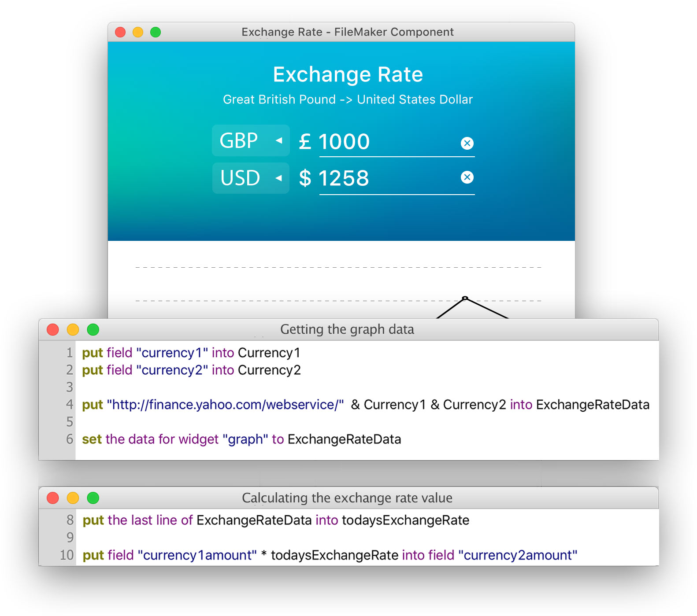Click "currency2amount" string on line 10

(518, 555)
